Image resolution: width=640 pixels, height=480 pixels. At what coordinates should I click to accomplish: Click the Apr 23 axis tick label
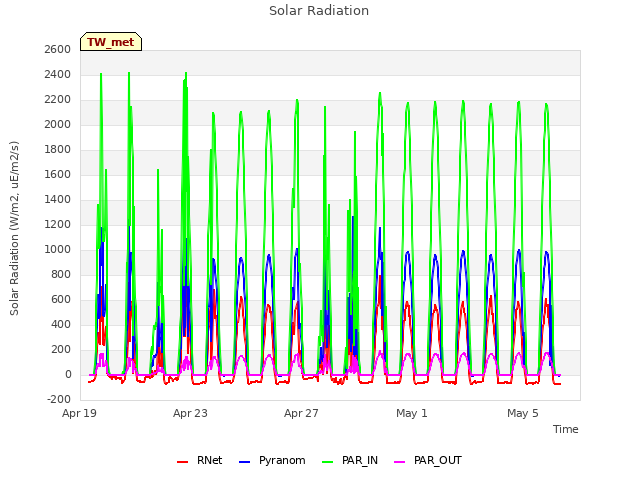point(190,413)
